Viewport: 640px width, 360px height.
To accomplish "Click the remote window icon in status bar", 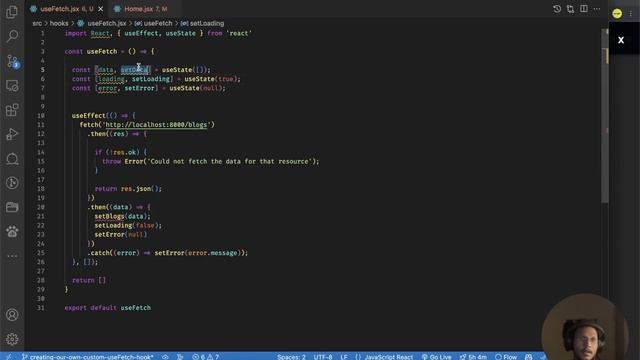I will click(9, 357).
